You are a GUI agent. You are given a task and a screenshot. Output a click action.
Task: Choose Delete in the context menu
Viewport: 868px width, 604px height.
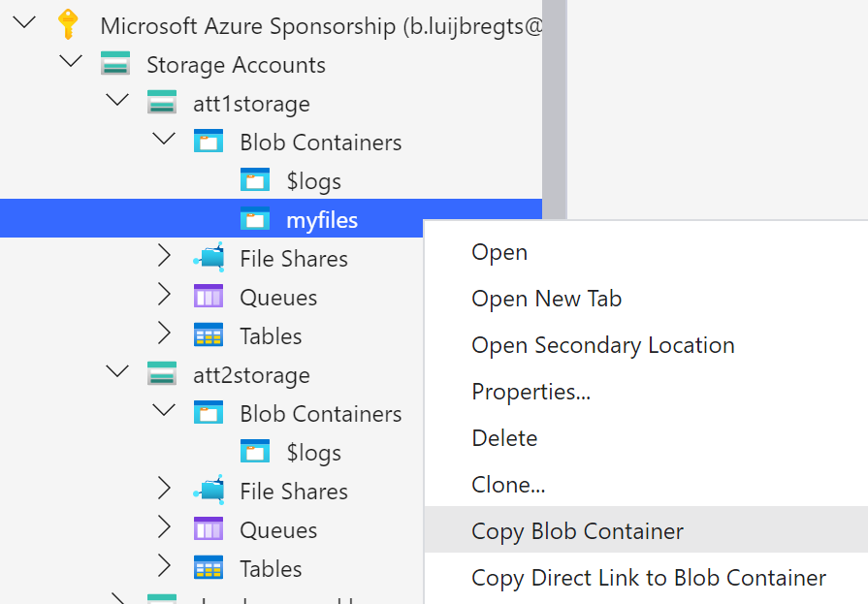pyautogui.click(x=504, y=438)
